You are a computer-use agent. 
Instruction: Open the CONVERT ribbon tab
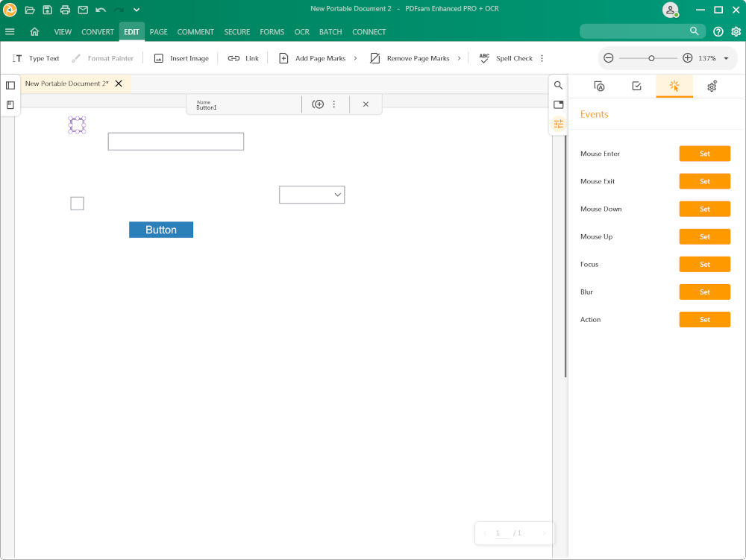(x=98, y=32)
